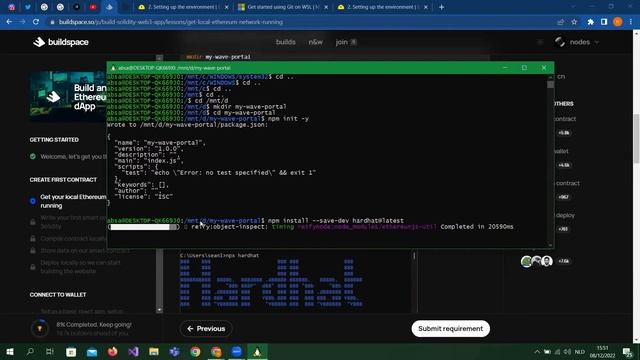Click the page's right scrollbar thumb
The height and width of the screenshot is (360, 640).
(x=636, y=139)
